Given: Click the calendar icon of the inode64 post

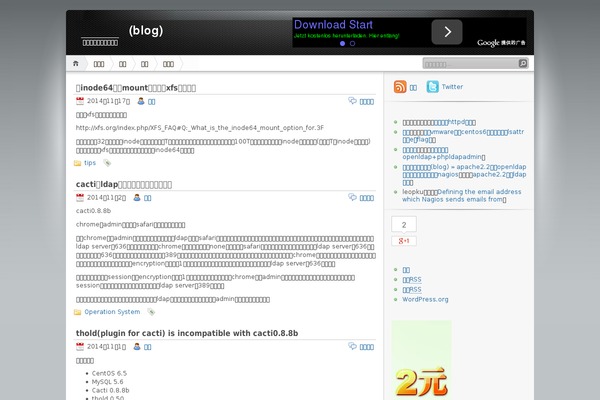Looking at the screenshot, I should [80, 101].
